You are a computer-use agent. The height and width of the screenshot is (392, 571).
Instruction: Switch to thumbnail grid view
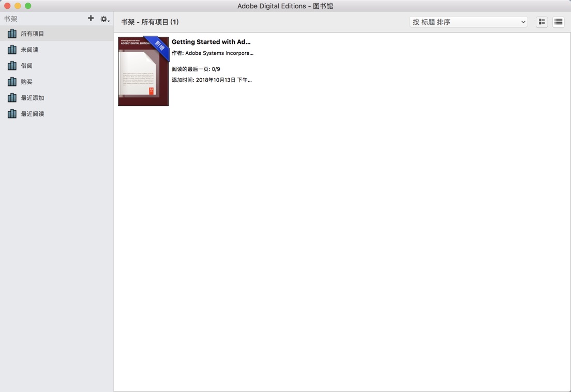tap(541, 22)
